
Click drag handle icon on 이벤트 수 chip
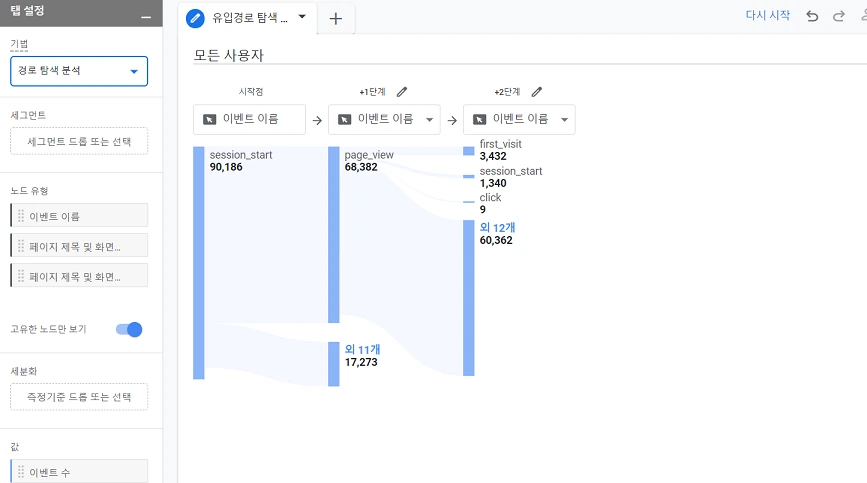21,472
